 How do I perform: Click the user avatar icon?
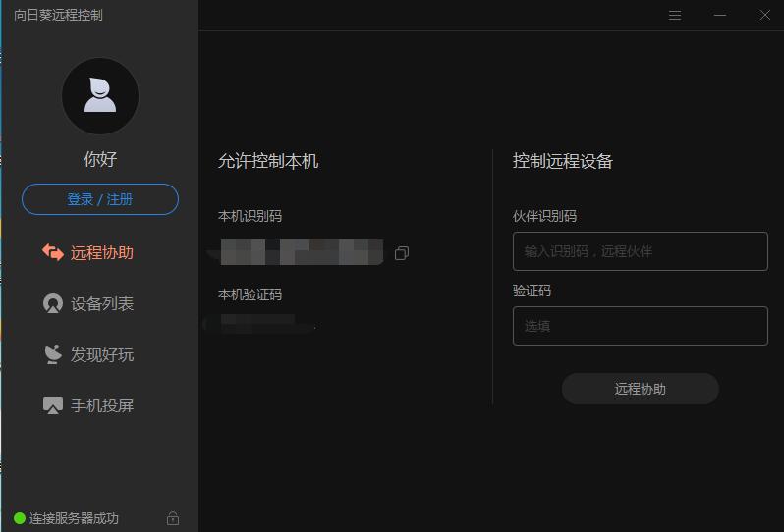(100, 96)
